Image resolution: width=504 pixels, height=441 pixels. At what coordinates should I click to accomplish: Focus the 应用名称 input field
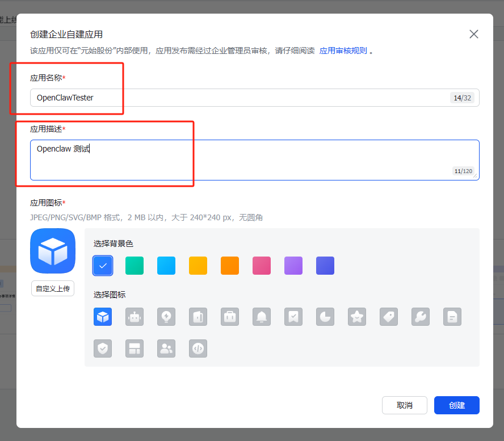pos(238,98)
